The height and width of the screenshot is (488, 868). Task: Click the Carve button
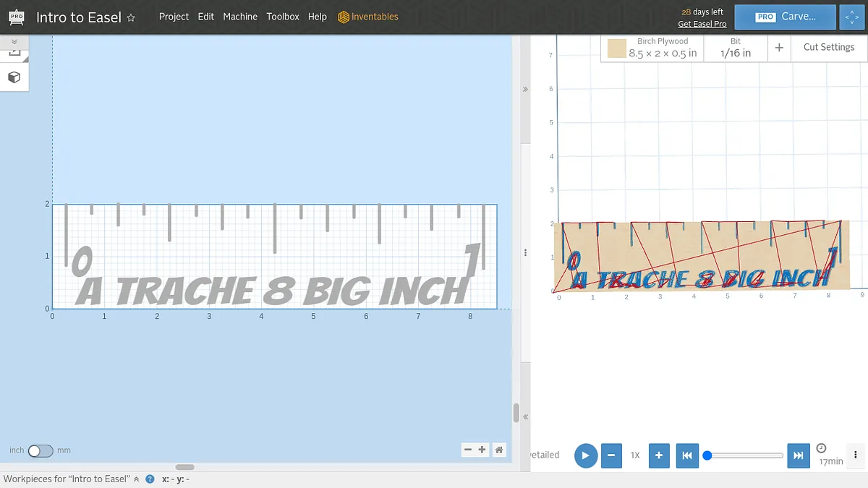click(786, 17)
